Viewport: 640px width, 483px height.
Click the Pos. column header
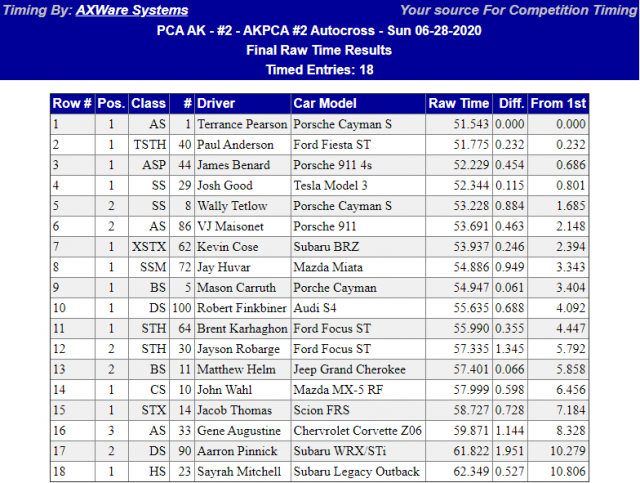tap(112, 104)
